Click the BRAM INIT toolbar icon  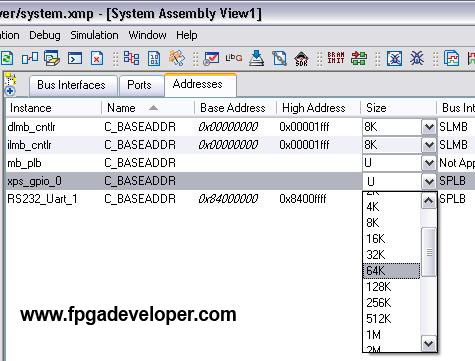pyautogui.click(x=336, y=58)
